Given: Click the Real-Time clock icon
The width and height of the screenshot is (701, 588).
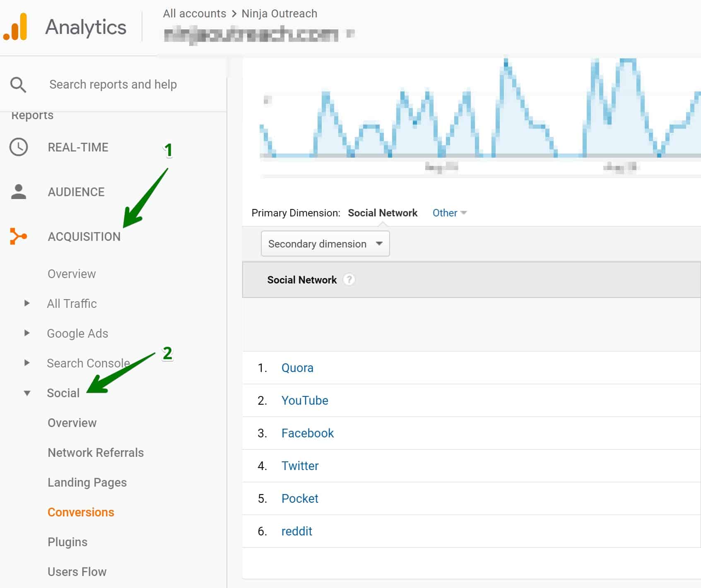Looking at the screenshot, I should tap(19, 147).
